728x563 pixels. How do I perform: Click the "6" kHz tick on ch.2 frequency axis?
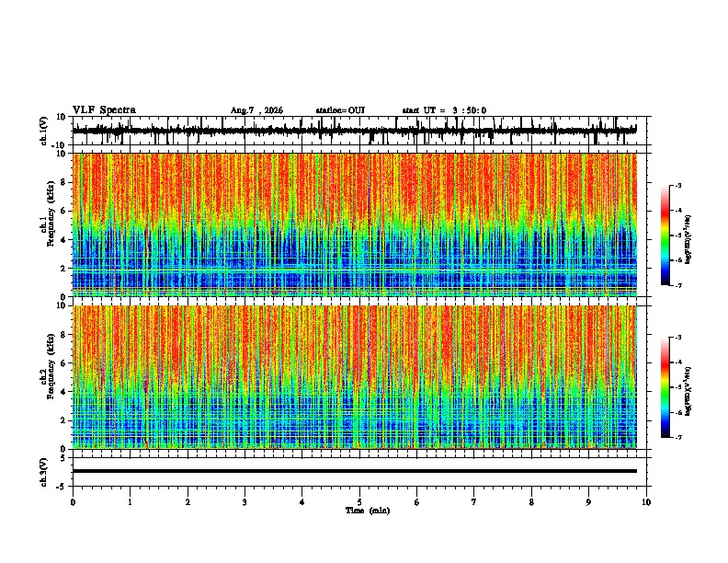(63, 362)
